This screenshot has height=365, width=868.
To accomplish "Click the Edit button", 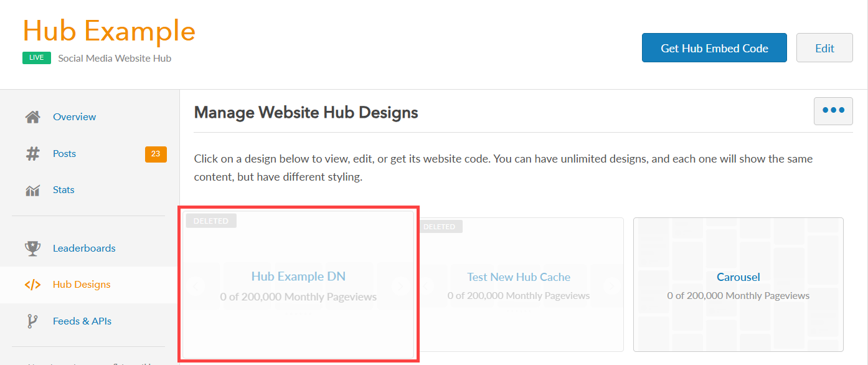I will pyautogui.click(x=824, y=48).
